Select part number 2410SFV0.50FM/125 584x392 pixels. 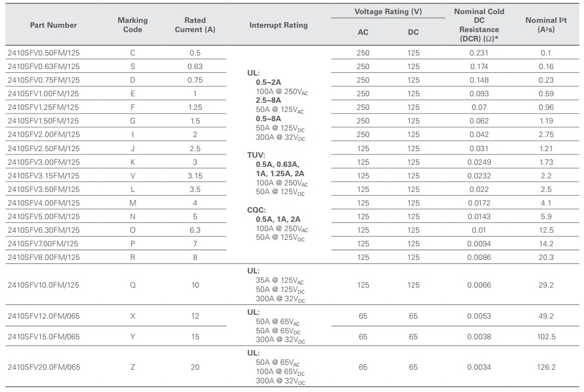click(x=44, y=53)
